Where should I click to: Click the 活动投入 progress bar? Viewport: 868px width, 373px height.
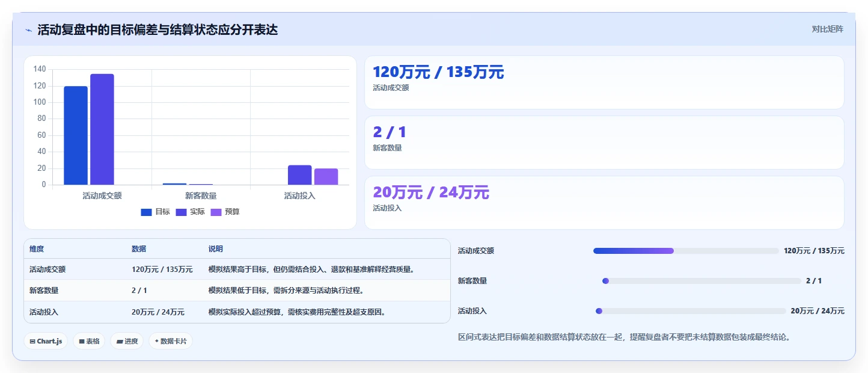click(x=691, y=311)
